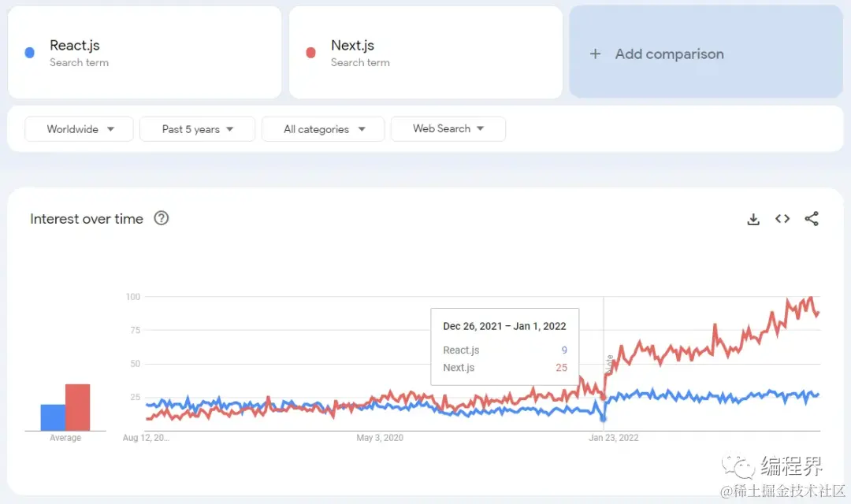Open the Worldwide region dropdown
This screenshot has width=851, height=504.
tap(79, 129)
